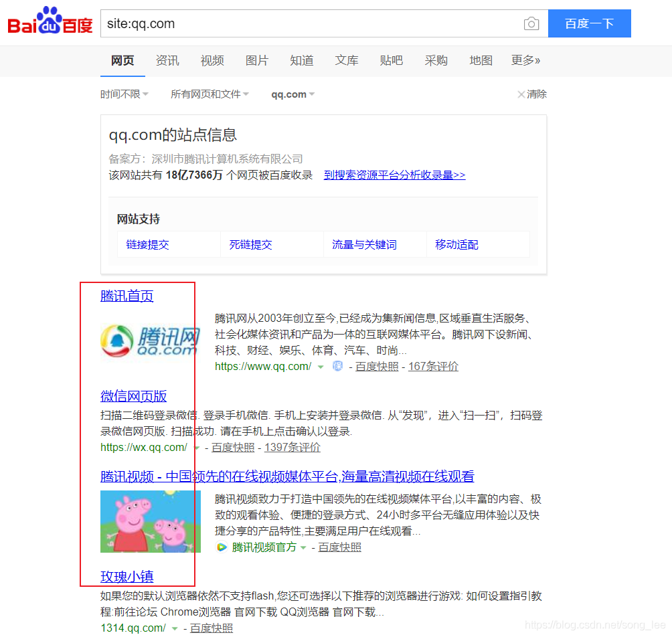This screenshot has height=637, width=672.
Task: Click the 百度一下 search button
Action: (x=589, y=23)
